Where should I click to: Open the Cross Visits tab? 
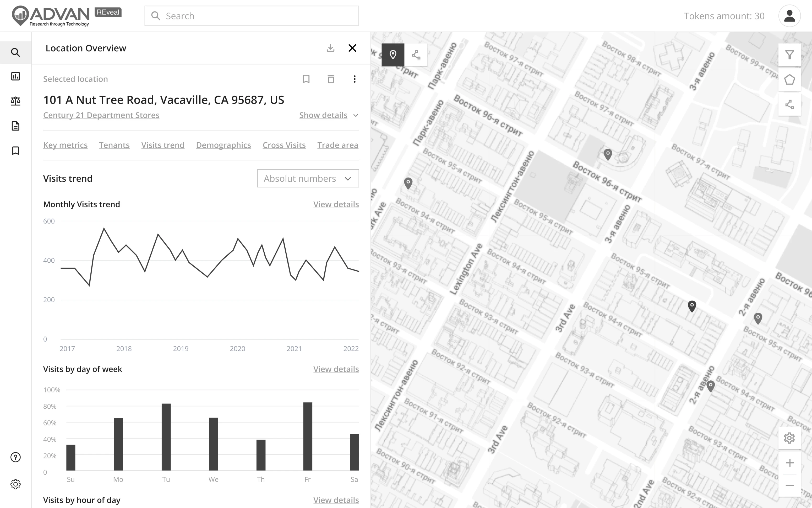click(x=284, y=145)
